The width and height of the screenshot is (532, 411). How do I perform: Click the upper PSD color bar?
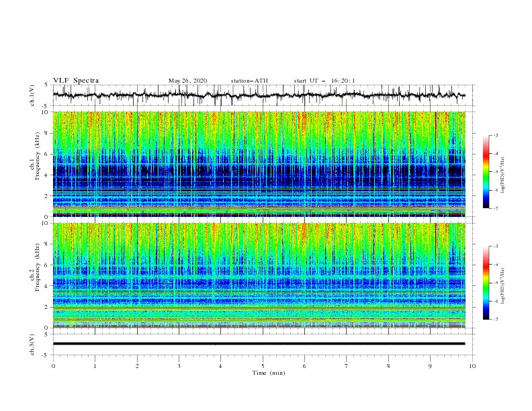[x=486, y=172]
